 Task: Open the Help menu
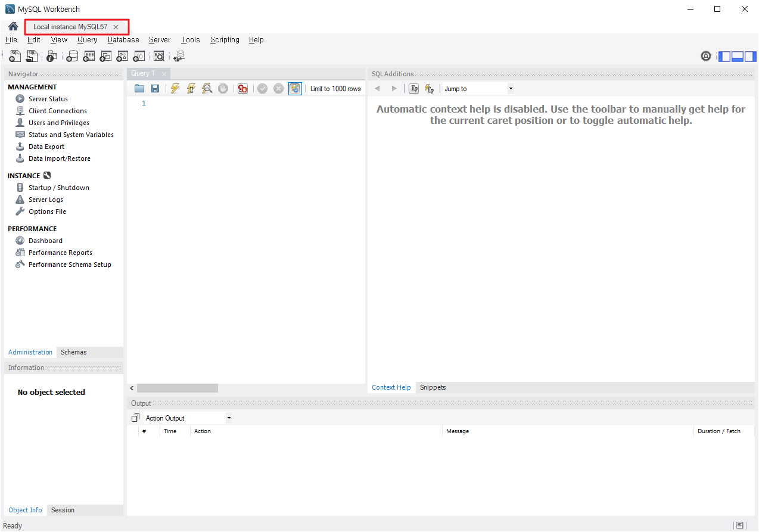coord(256,40)
